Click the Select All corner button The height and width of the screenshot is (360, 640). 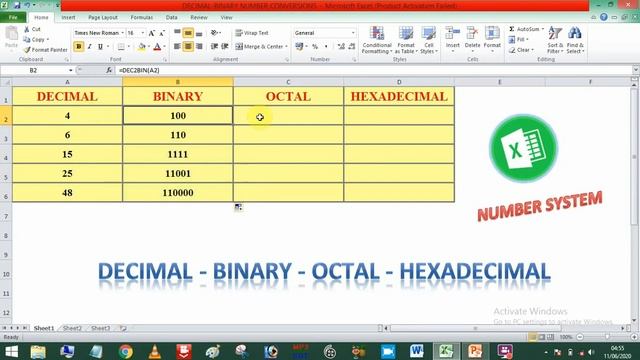click(x=6, y=82)
